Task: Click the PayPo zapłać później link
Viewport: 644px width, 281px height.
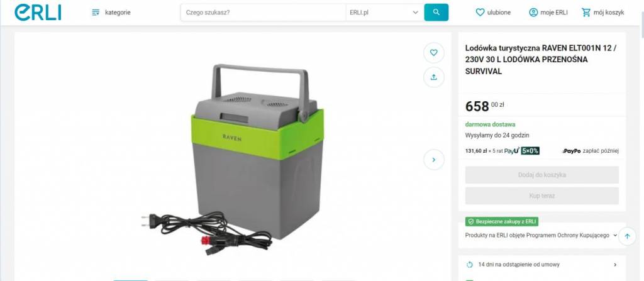Action: click(x=590, y=151)
